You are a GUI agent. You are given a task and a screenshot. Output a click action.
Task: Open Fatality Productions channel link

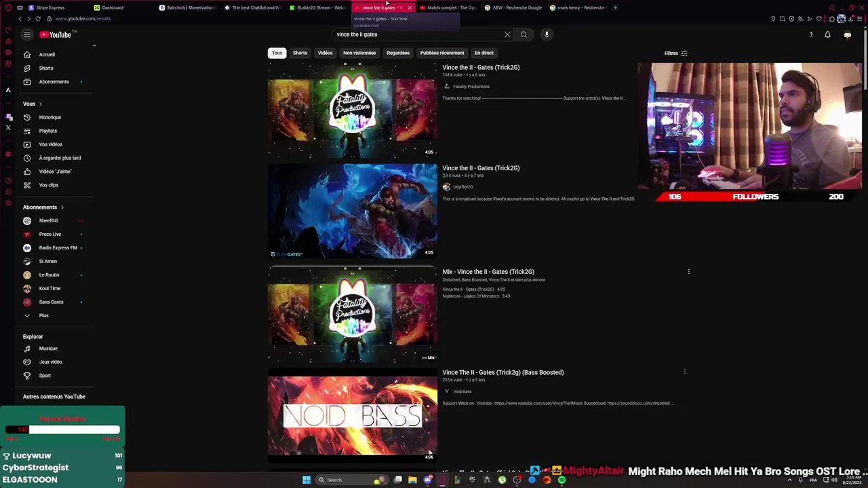coord(471,87)
